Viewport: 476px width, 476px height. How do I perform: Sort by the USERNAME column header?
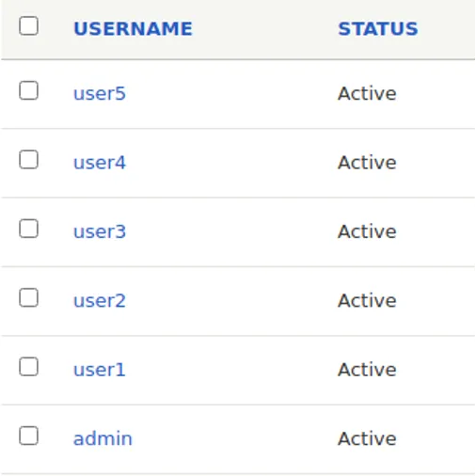tap(133, 29)
